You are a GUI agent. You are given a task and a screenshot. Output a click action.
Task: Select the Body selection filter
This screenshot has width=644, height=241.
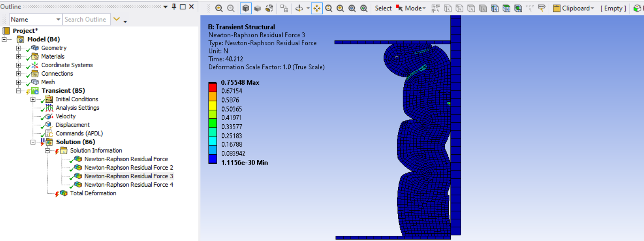(x=483, y=8)
